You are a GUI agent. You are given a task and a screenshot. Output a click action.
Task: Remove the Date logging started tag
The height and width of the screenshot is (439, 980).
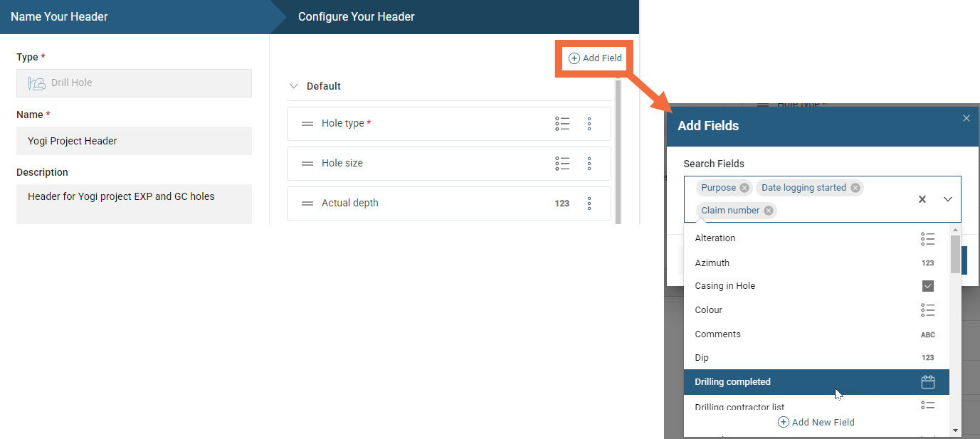pos(855,188)
